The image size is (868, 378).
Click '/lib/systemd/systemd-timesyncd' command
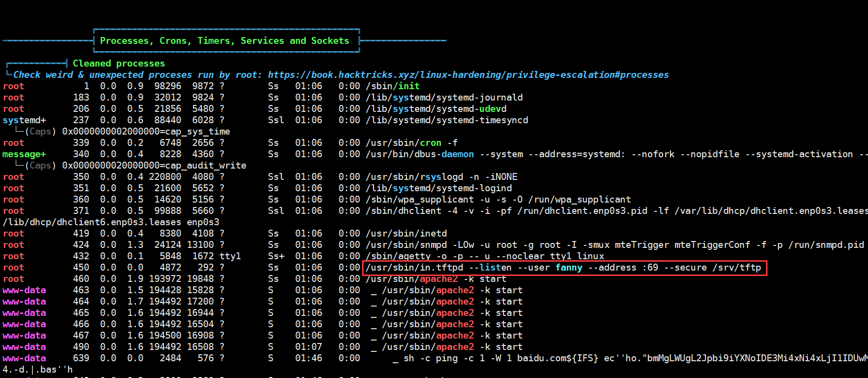pos(447,120)
